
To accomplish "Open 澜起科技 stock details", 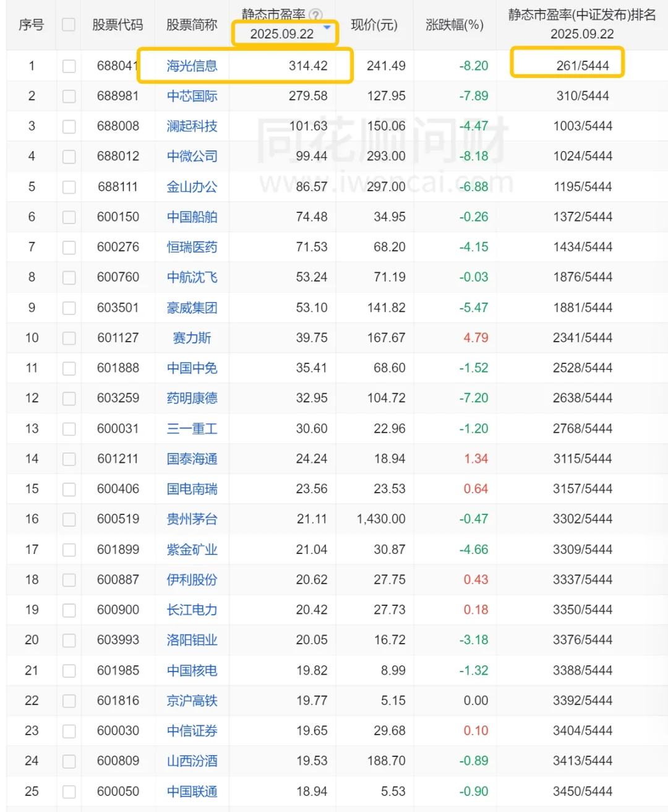I will [x=192, y=126].
